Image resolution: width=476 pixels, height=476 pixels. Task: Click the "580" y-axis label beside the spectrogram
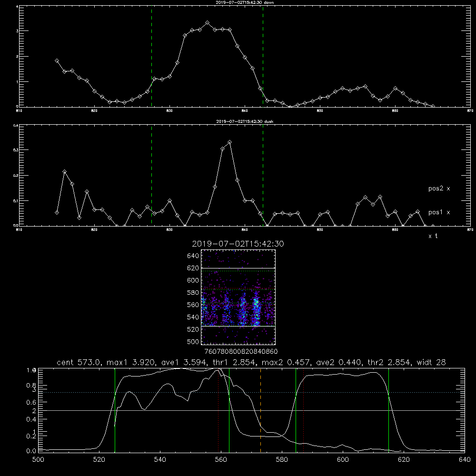193,293
